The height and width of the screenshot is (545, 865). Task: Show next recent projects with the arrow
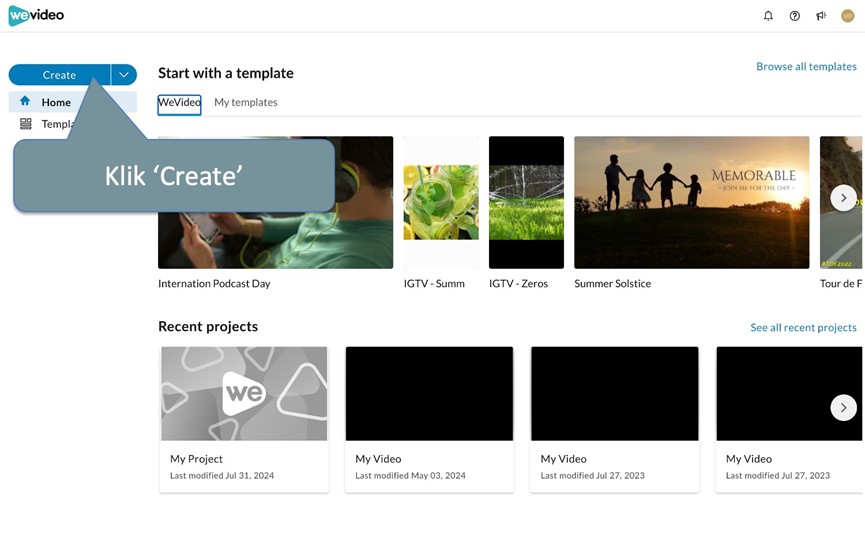tap(843, 408)
